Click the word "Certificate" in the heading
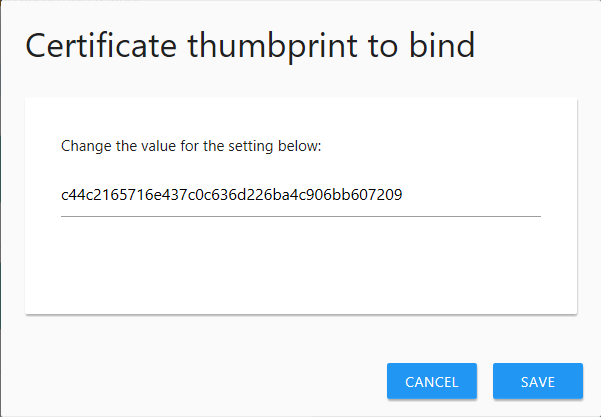The width and height of the screenshot is (601, 417). pyautogui.click(x=98, y=46)
